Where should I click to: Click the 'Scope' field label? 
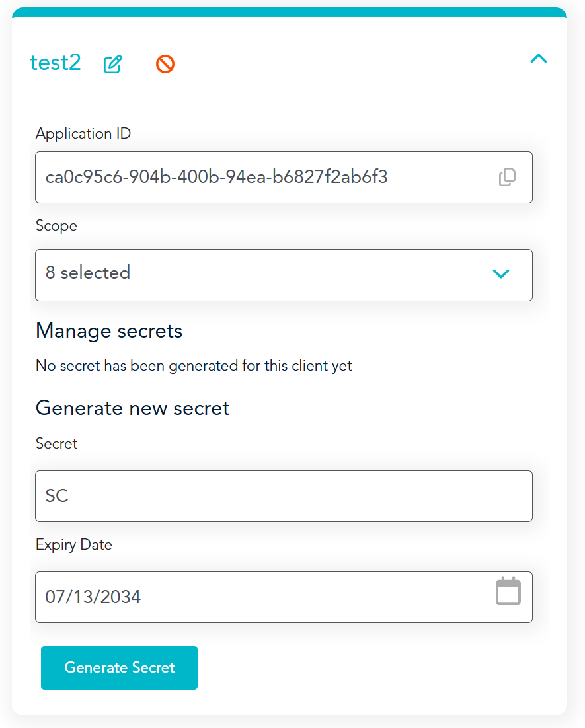(56, 226)
